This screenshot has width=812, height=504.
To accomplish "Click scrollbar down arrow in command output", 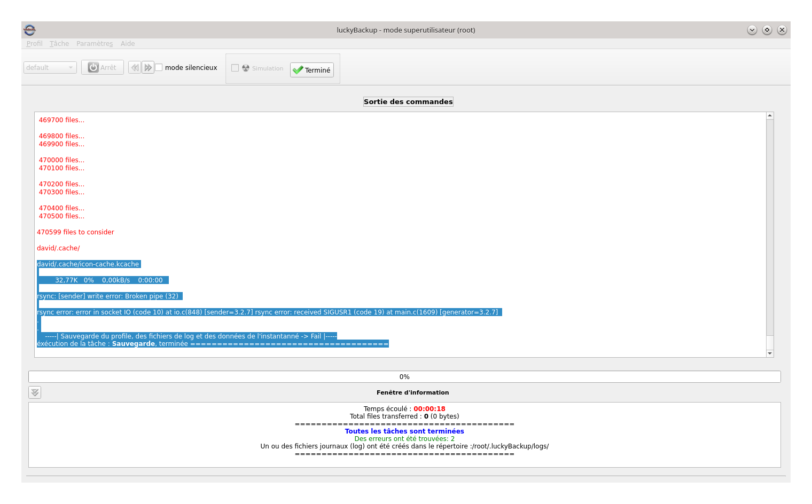I will [770, 353].
